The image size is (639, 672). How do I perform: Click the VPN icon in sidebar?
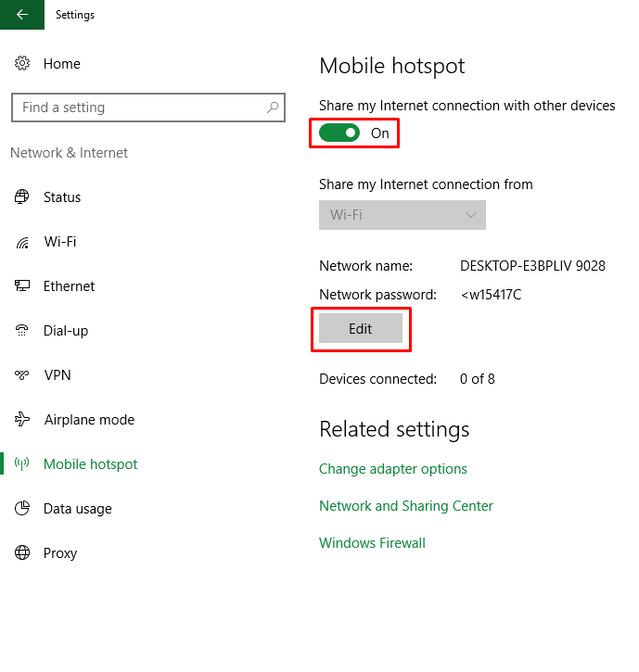[22, 375]
